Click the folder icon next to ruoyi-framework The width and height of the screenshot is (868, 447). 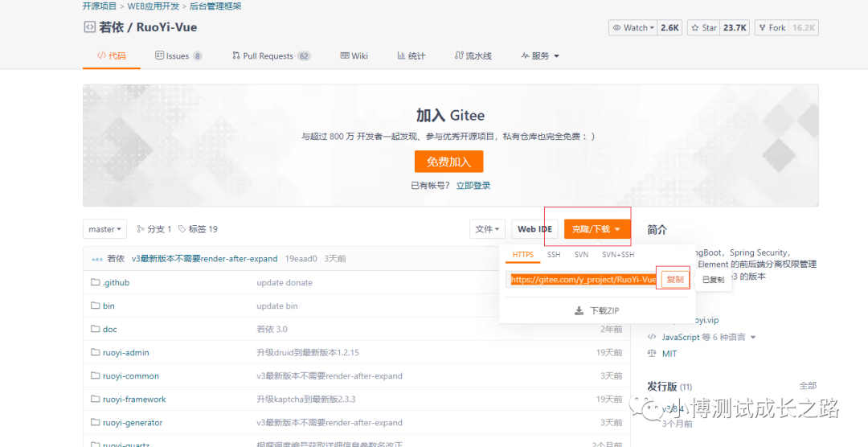pos(95,399)
